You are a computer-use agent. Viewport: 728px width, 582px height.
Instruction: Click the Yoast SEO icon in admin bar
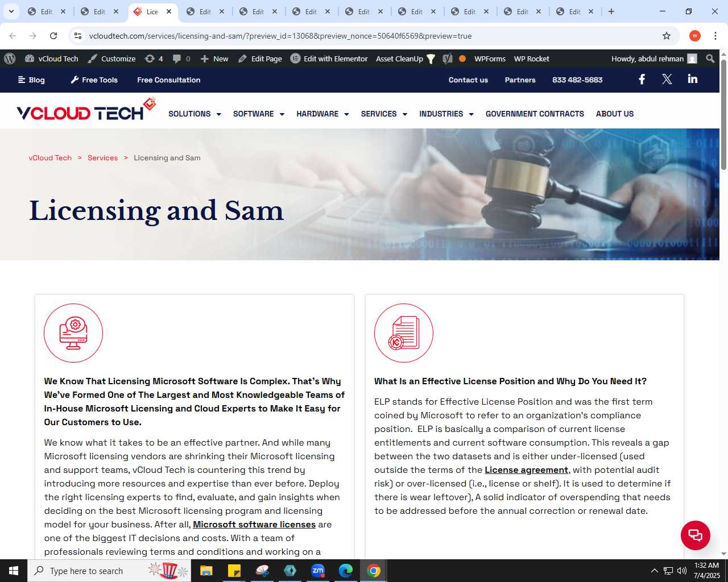tap(448, 59)
